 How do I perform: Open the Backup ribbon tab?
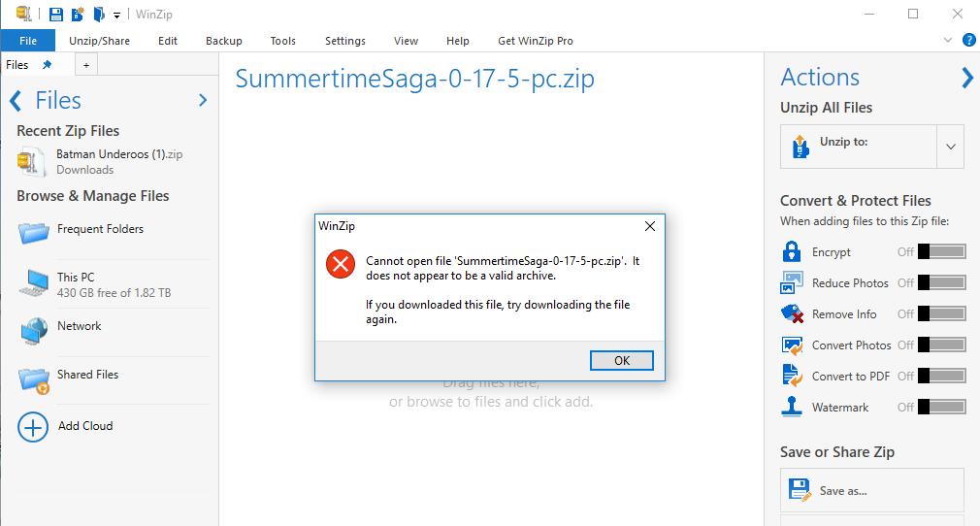224,41
